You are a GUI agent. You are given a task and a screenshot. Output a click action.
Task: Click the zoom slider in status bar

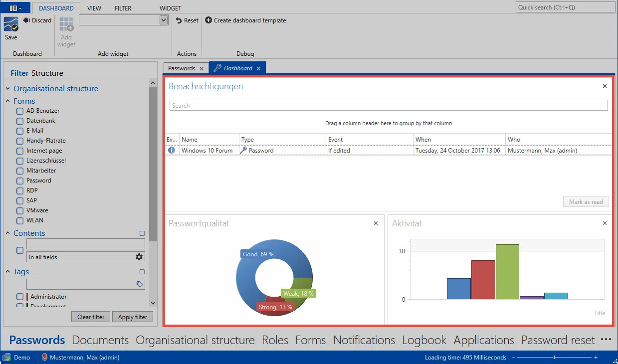tap(554, 358)
